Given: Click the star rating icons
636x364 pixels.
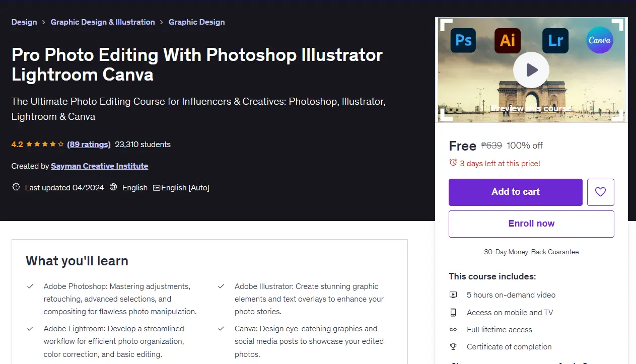Looking at the screenshot, I should (x=45, y=144).
